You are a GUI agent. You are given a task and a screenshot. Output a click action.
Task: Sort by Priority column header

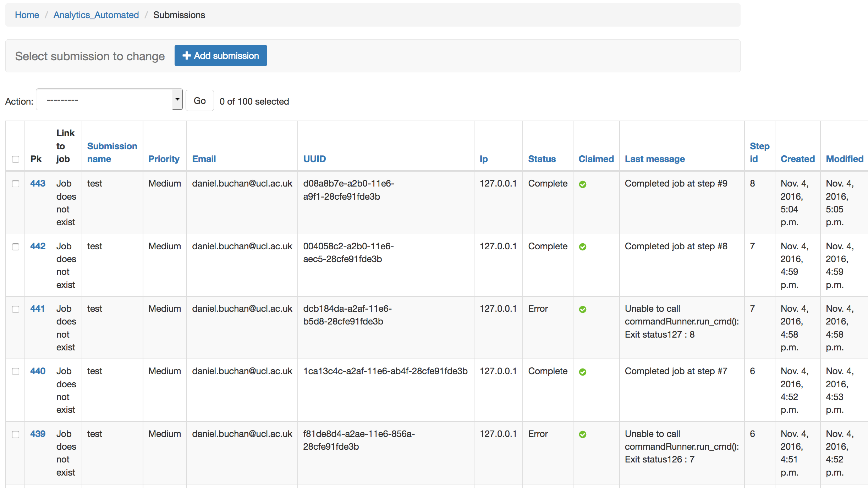coord(164,159)
